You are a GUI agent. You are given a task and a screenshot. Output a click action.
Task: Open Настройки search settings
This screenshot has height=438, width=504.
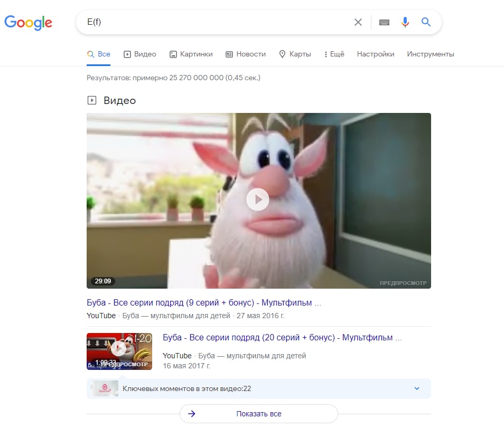(376, 54)
